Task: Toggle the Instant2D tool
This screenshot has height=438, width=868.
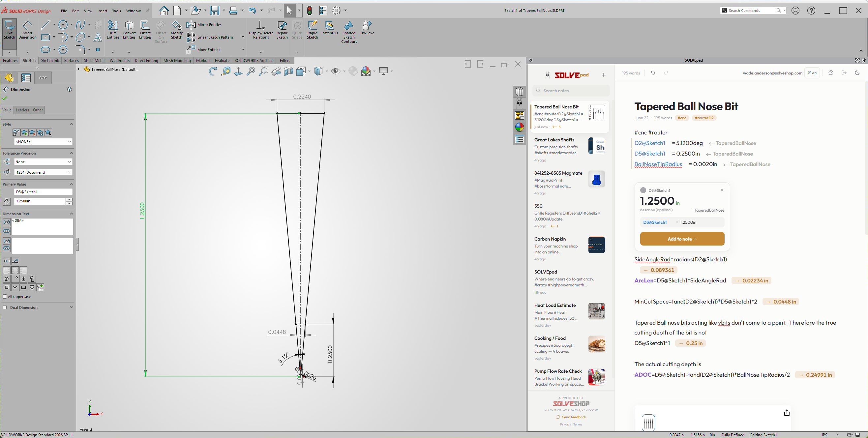Action: [x=330, y=28]
